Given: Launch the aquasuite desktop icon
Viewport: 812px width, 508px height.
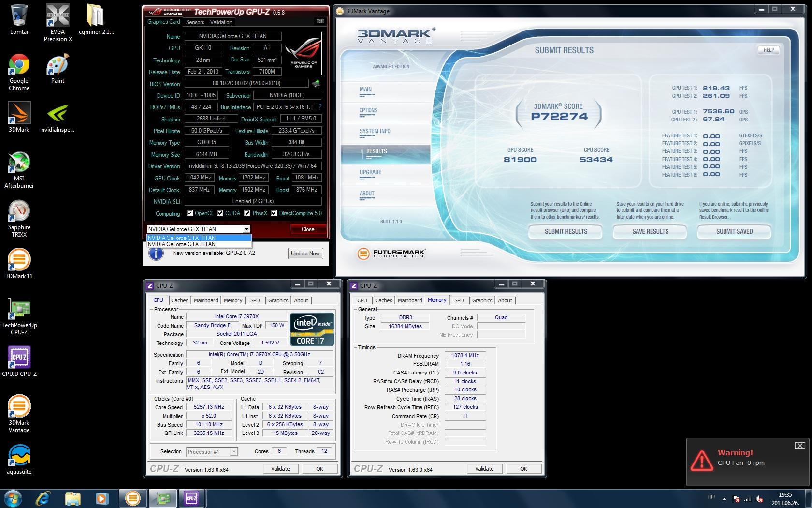Looking at the screenshot, I should (19, 459).
